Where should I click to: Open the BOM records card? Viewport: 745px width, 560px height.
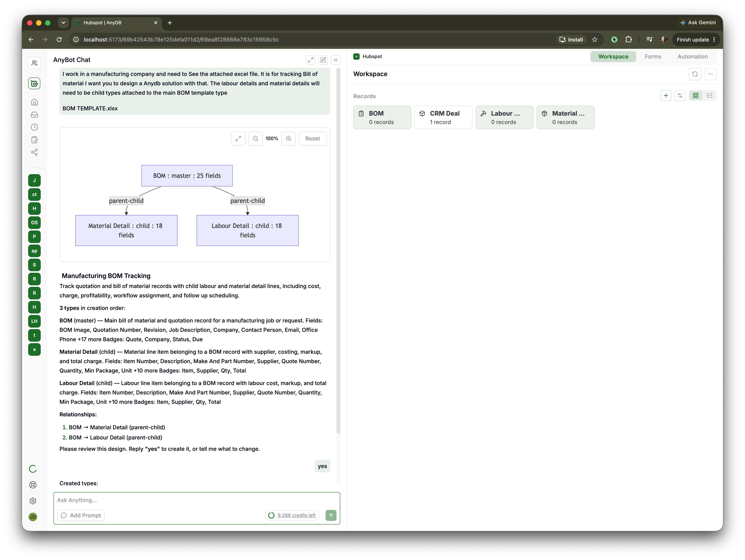[382, 118]
